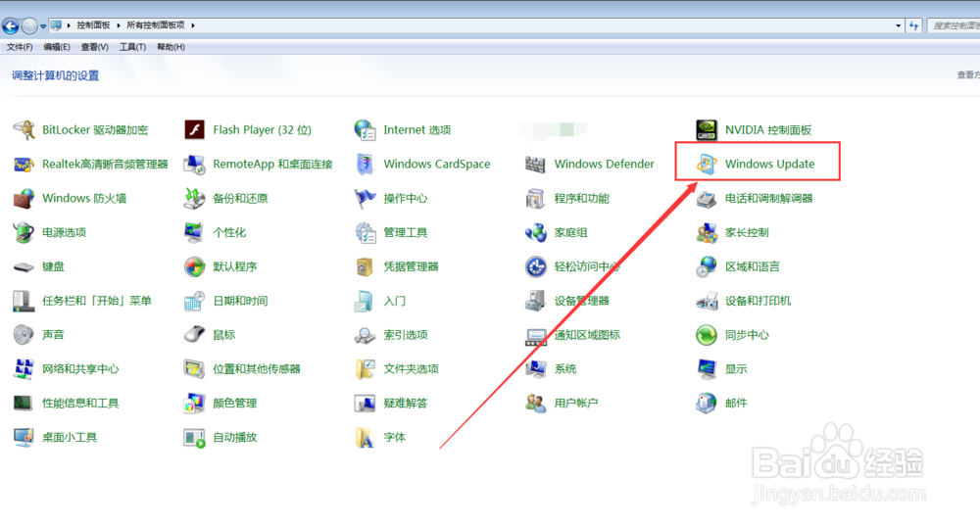Click the 家长控制 icon
The height and width of the screenshot is (527, 980).
[707, 232]
